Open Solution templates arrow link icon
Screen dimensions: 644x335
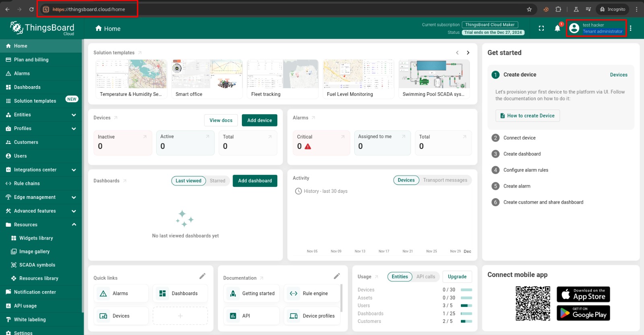pos(140,53)
